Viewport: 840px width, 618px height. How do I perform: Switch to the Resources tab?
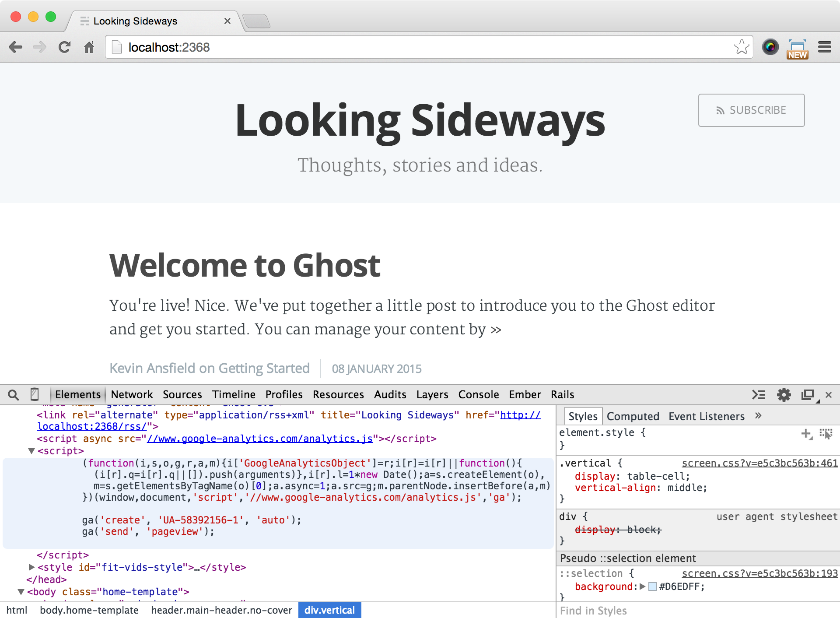coord(338,395)
